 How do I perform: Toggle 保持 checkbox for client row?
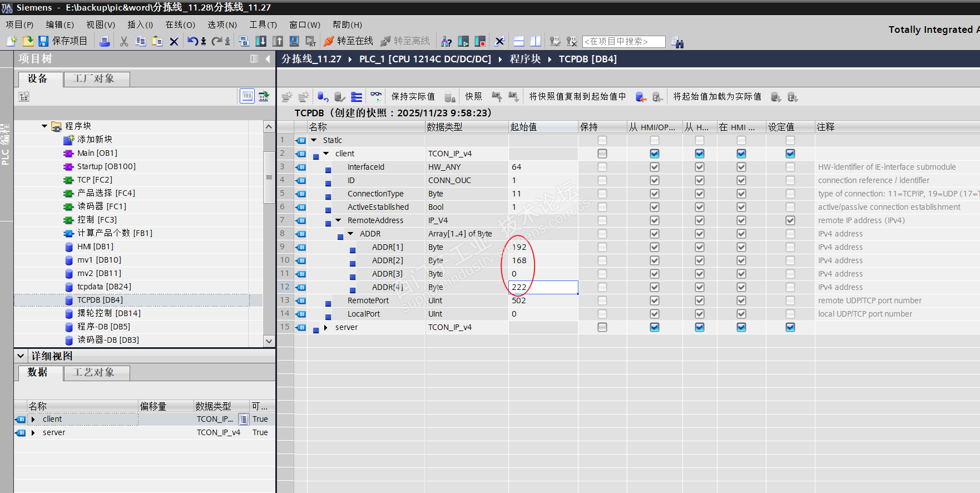[x=602, y=154]
